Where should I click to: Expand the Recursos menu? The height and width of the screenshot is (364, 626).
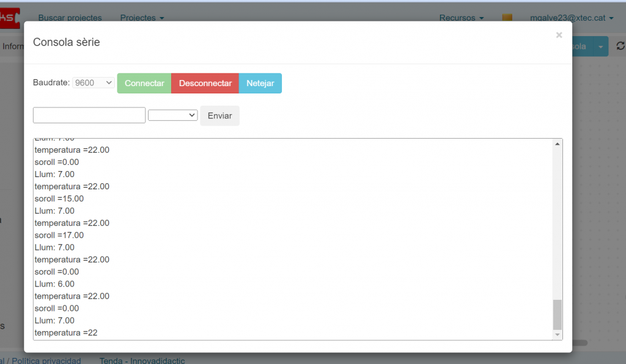(x=462, y=18)
